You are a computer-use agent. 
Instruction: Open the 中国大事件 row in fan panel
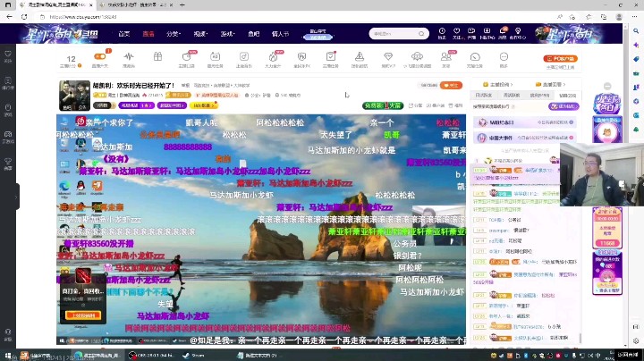[524, 138]
